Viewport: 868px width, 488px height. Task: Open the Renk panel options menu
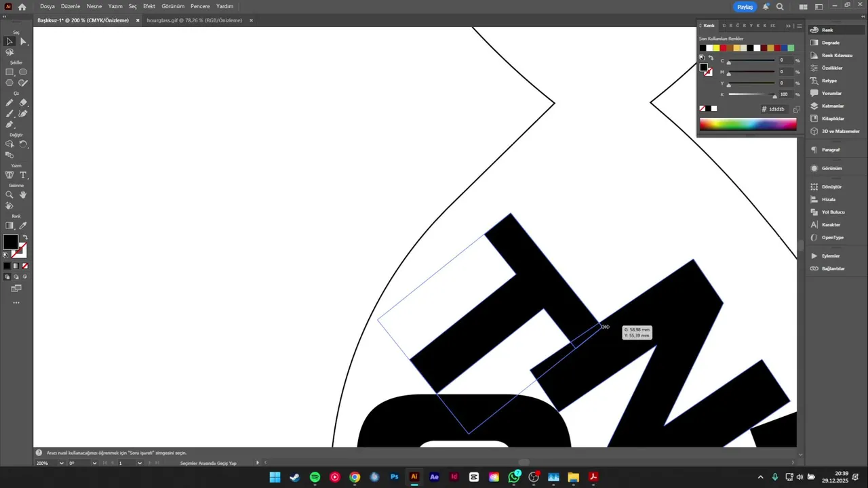(x=799, y=26)
